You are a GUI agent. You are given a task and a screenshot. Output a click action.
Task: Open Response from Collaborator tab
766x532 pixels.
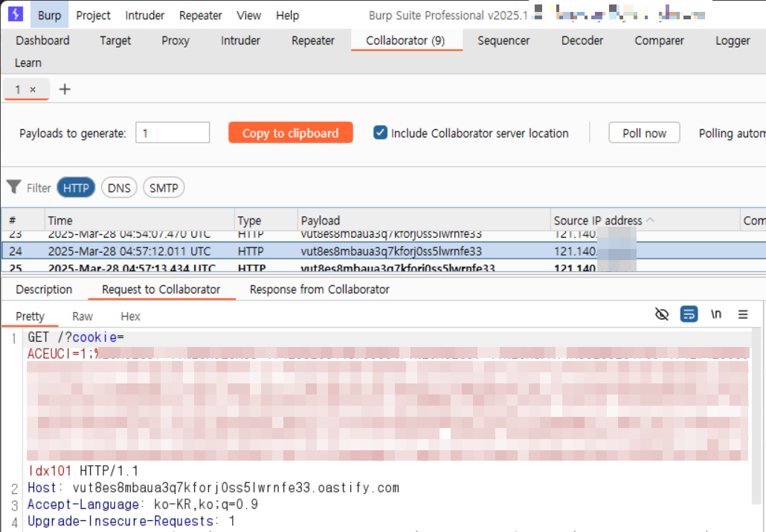point(320,290)
